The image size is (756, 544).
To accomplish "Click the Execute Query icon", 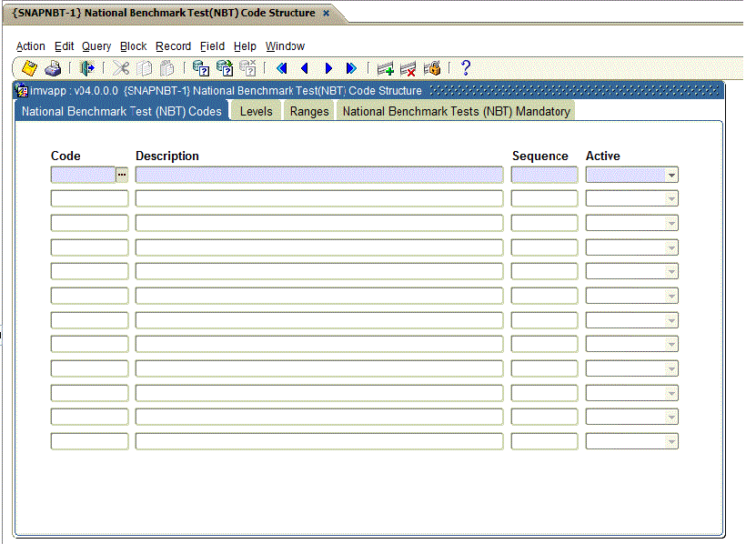I will click(224, 68).
